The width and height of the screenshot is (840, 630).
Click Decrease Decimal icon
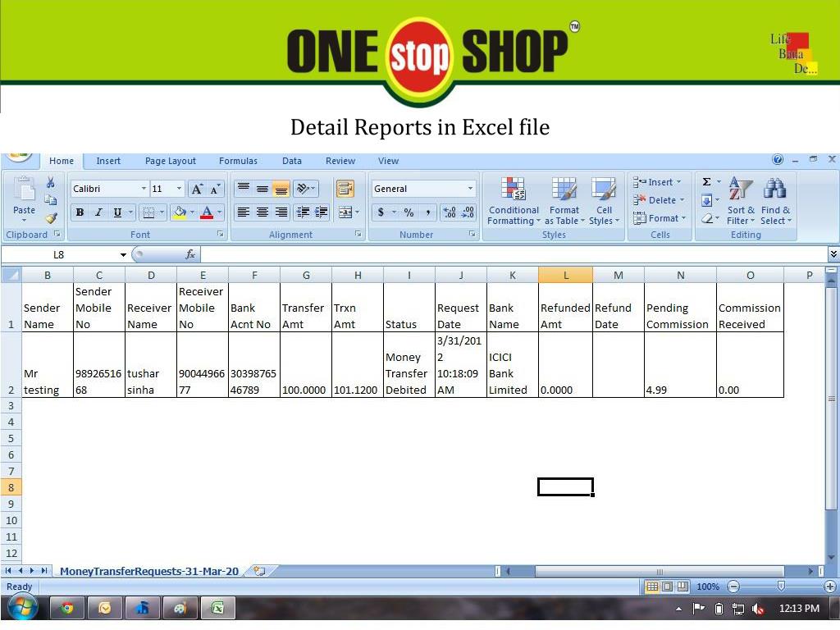(468, 212)
